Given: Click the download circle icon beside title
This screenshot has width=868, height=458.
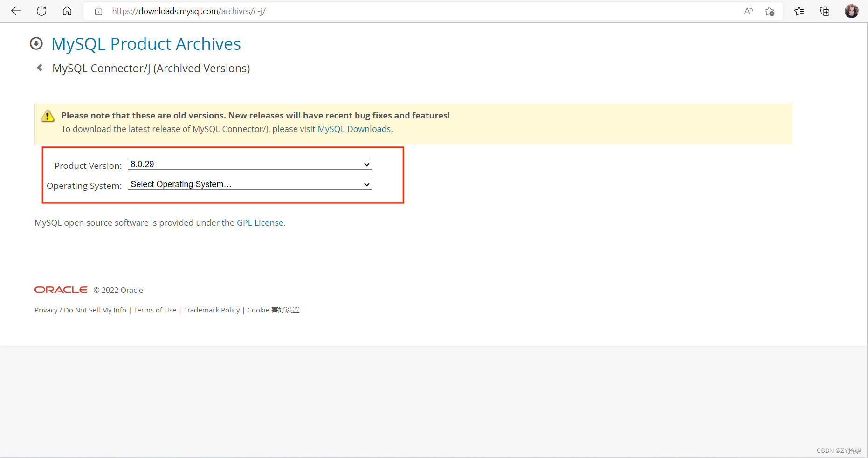Looking at the screenshot, I should pos(36,43).
